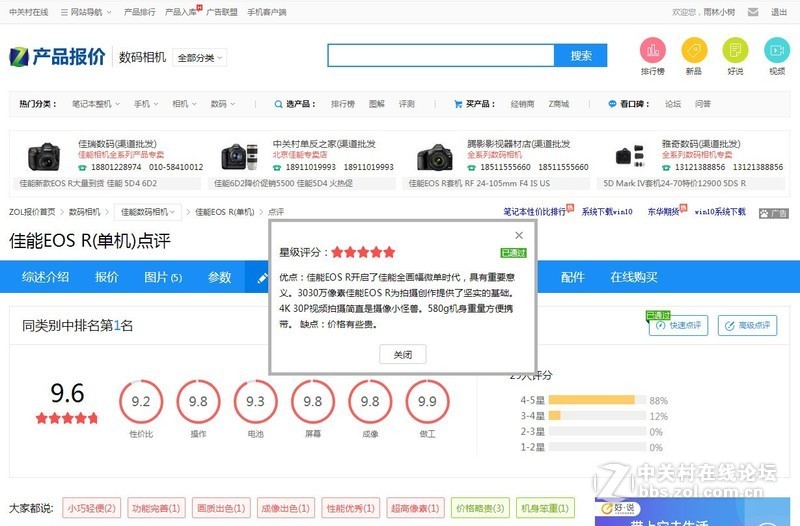Select the 机身笨重(1) tag
Screen dimensions: 800x526
pyautogui.click(x=545, y=508)
